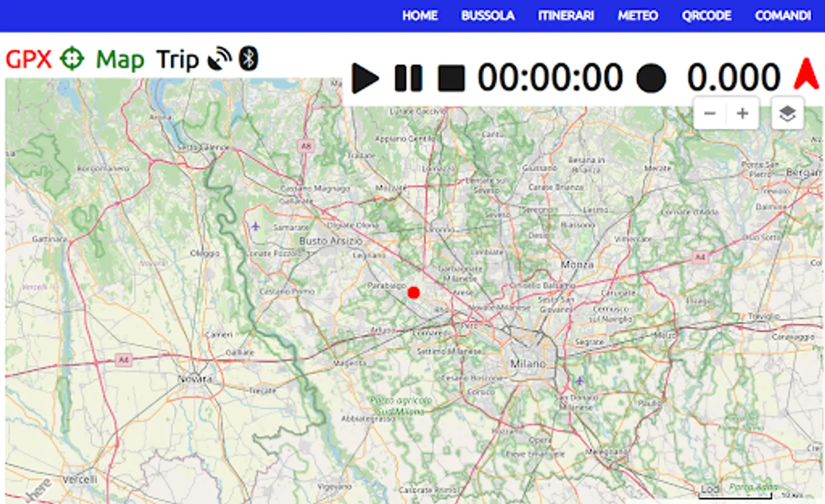Click the Abbiategrasso label on the map

[x=367, y=418]
